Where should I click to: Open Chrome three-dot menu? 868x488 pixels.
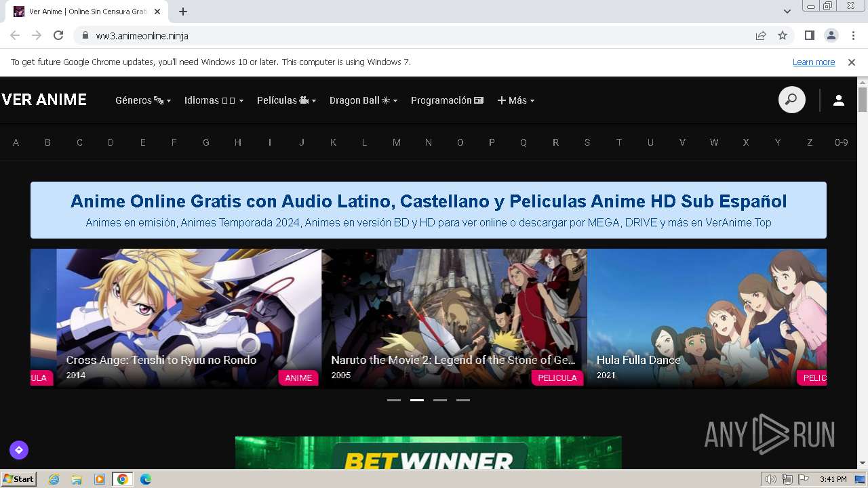pyautogui.click(x=852, y=35)
